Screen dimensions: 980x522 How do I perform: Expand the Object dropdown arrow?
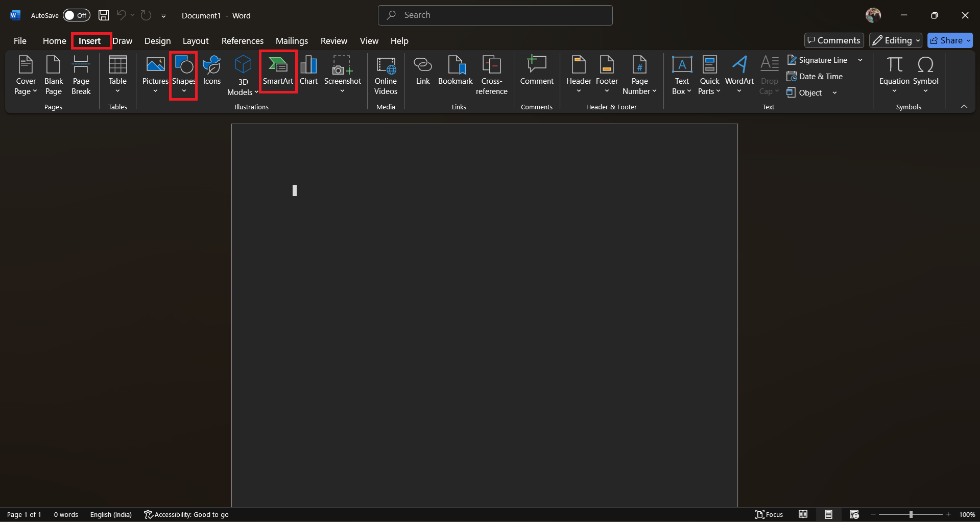point(834,93)
